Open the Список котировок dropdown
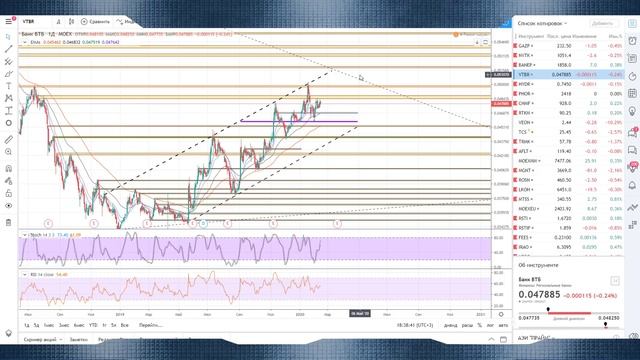Viewport: 640px width, 360px height. point(542,23)
